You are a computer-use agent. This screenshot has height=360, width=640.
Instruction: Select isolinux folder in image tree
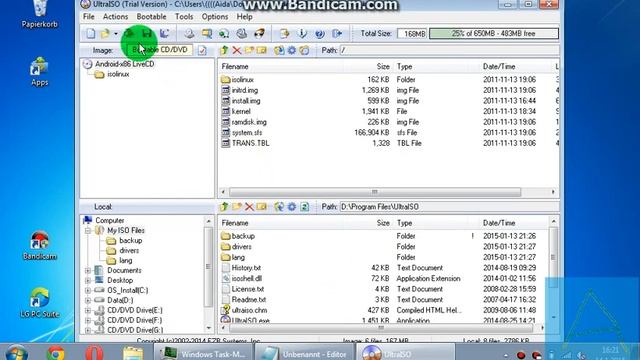pyautogui.click(x=118, y=74)
